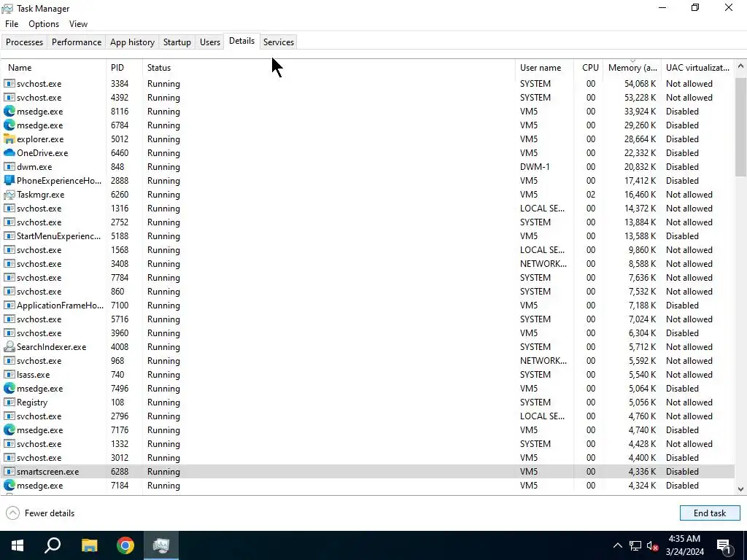
Task: Click the smartscreen.exe process icon
Action: point(9,472)
